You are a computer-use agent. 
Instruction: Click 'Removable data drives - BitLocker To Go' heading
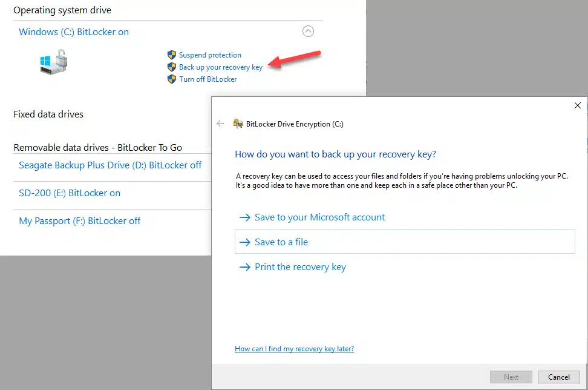[98, 148]
